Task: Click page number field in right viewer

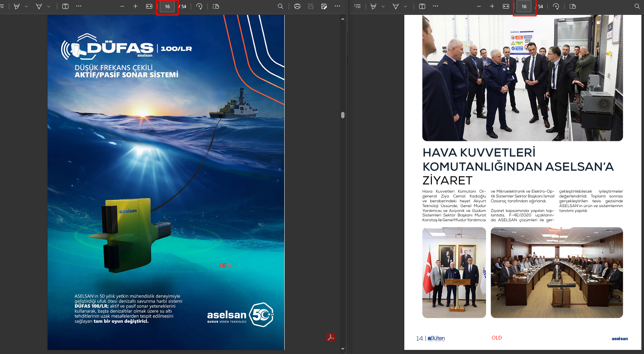Action: click(524, 7)
